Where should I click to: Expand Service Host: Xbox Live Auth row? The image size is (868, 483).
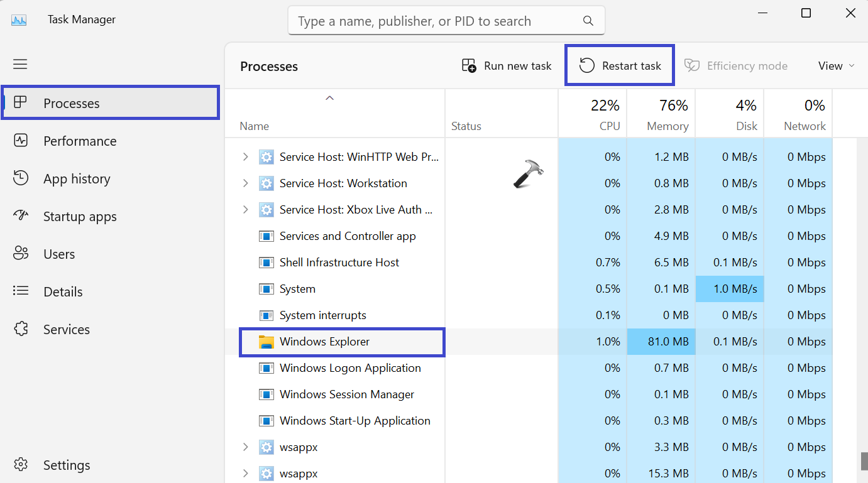point(245,210)
